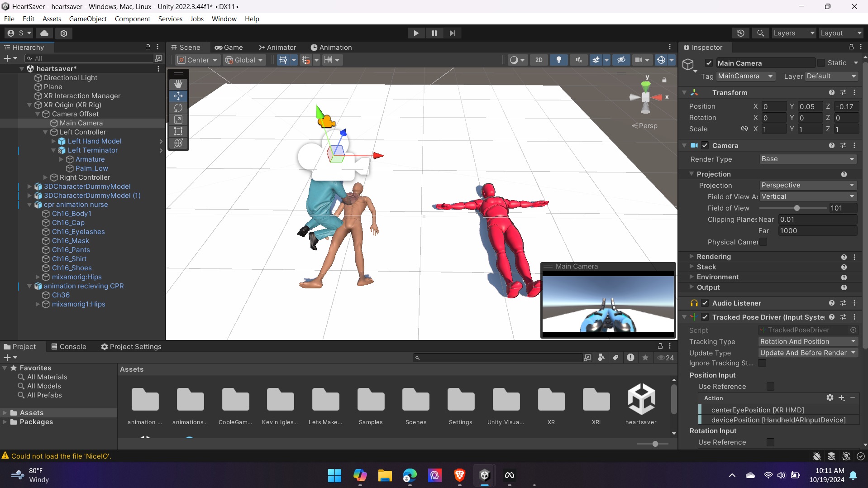Toggle 2D view mode
This screenshot has height=488, width=868.
(x=539, y=60)
